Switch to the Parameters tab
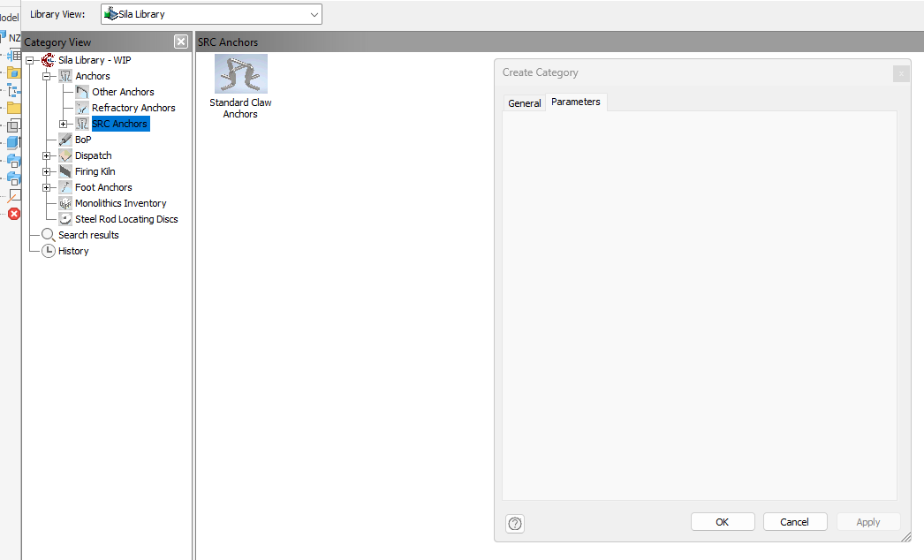The height and width of the screenshot is (560, 924). tap(576, 101)
